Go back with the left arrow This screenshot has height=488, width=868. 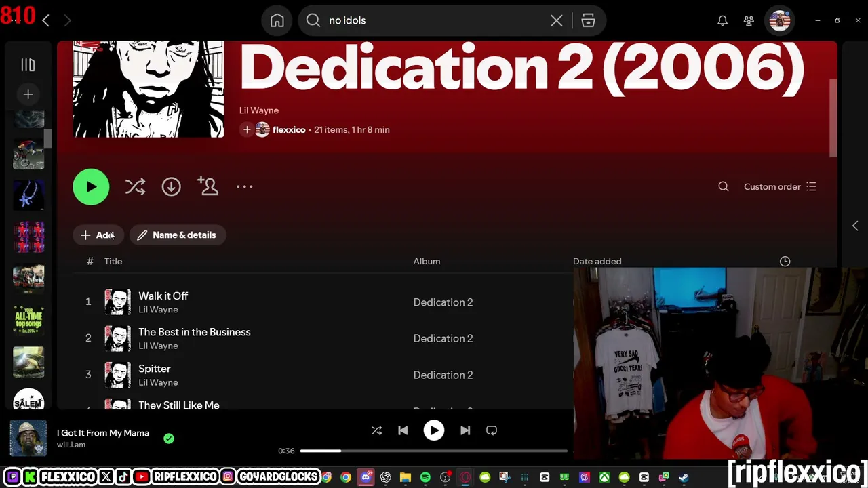click(45, 21)
